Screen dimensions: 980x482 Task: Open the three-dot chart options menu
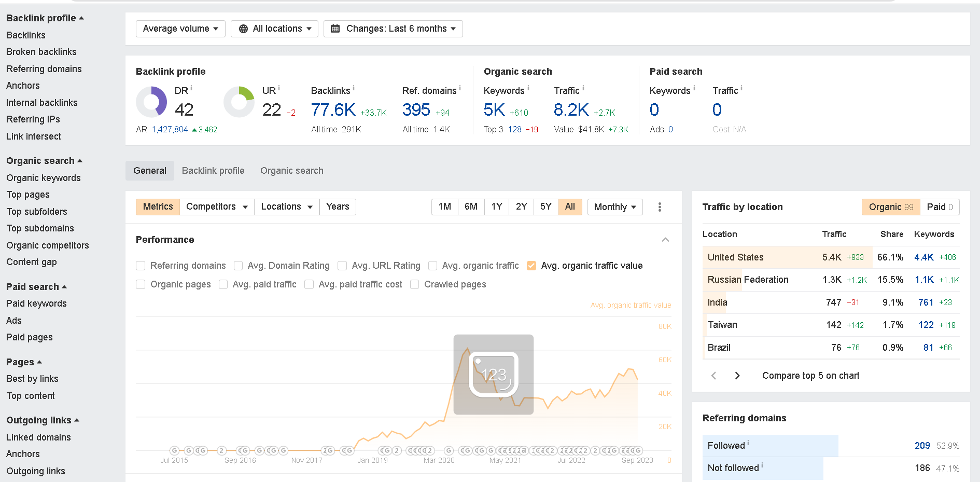(x=660, y=207)
